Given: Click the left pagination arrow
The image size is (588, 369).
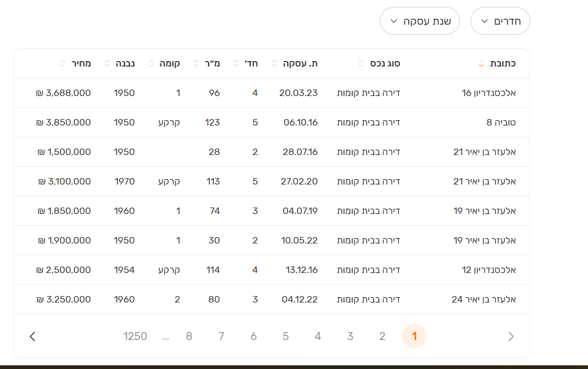Looking at the screenshot, I should pyautogui.click(x=33, y=336).
